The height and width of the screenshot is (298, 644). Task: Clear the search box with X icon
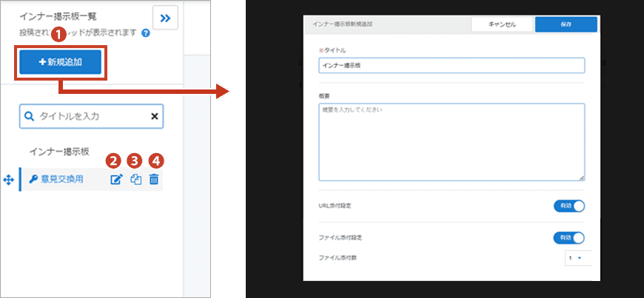154,116
